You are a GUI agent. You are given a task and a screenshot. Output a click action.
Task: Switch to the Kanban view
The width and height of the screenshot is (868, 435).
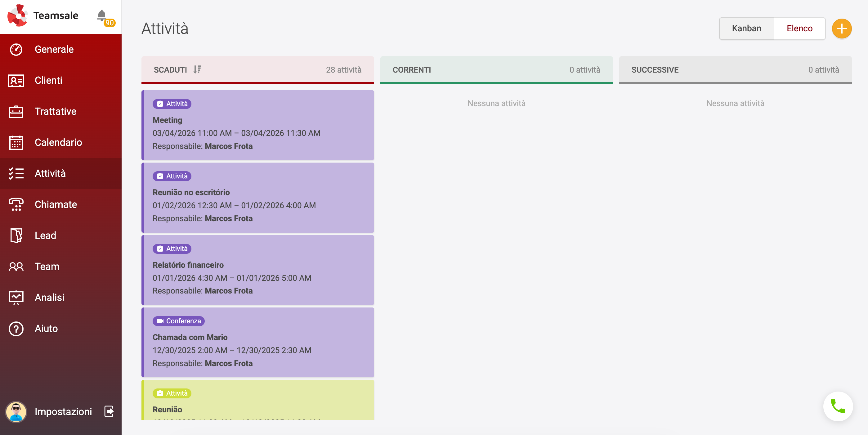click(746, 28)
